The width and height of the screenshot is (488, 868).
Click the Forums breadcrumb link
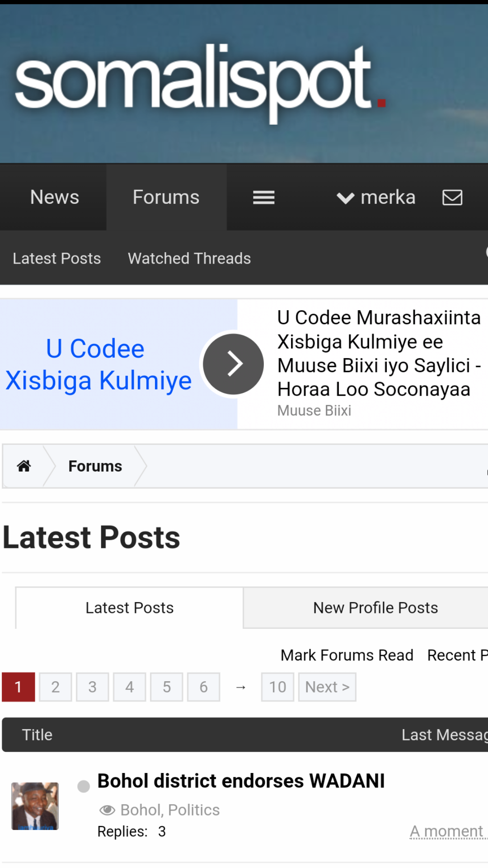95,466
